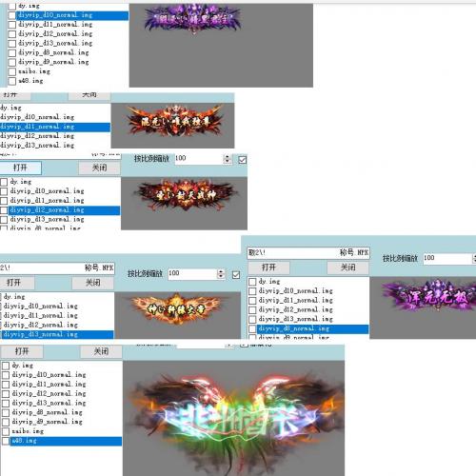Select diyvip_d11_normal.img highlighted in second panel
This screenshot has height=476, width=476.
coord(55,127)
